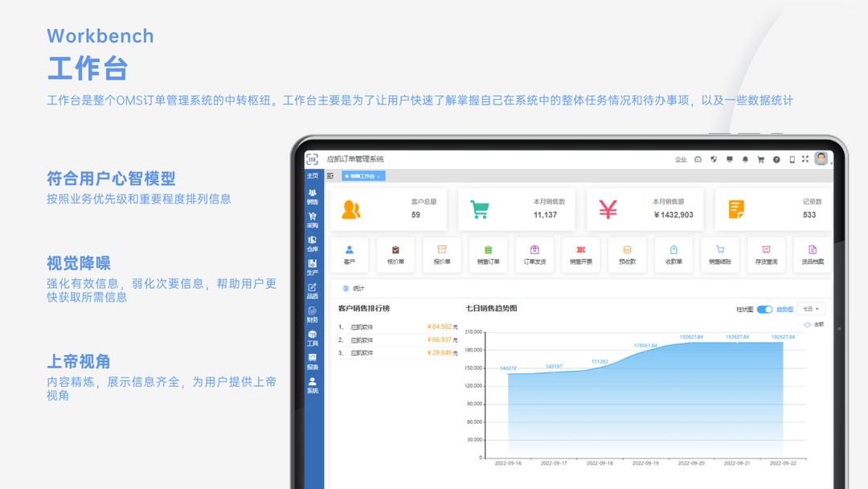Open the 七日 time range dropdown
The width and height of the screenshot is (868, 489).
pos(811,309)
